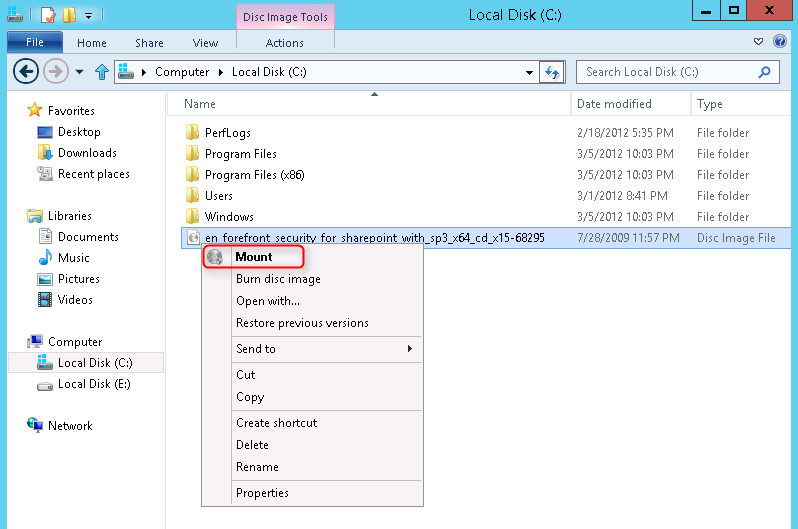Image resolution: width=798 pixels, height=529 pixels.
Task: Select the Windows folder icon
Action: [192, 216]
